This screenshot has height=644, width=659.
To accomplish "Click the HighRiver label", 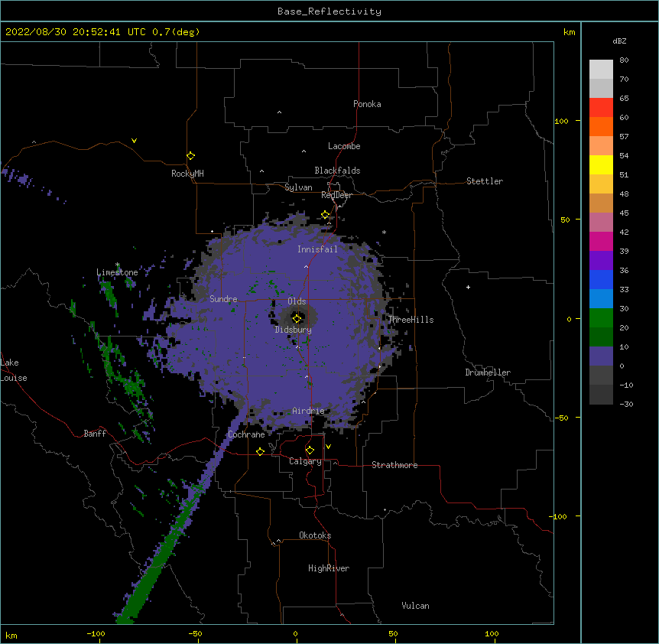I will [x=329, y=568].
